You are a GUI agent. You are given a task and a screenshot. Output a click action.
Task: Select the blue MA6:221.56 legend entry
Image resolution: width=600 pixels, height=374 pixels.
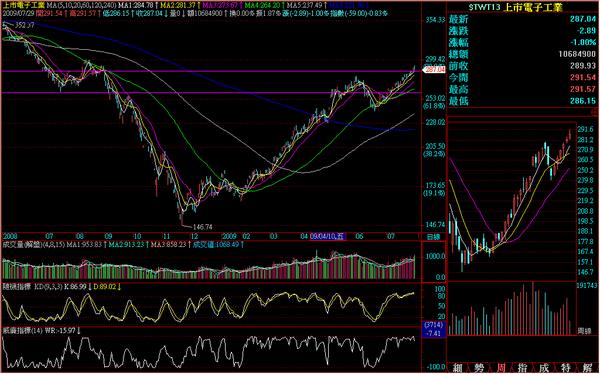coord(348,5)
